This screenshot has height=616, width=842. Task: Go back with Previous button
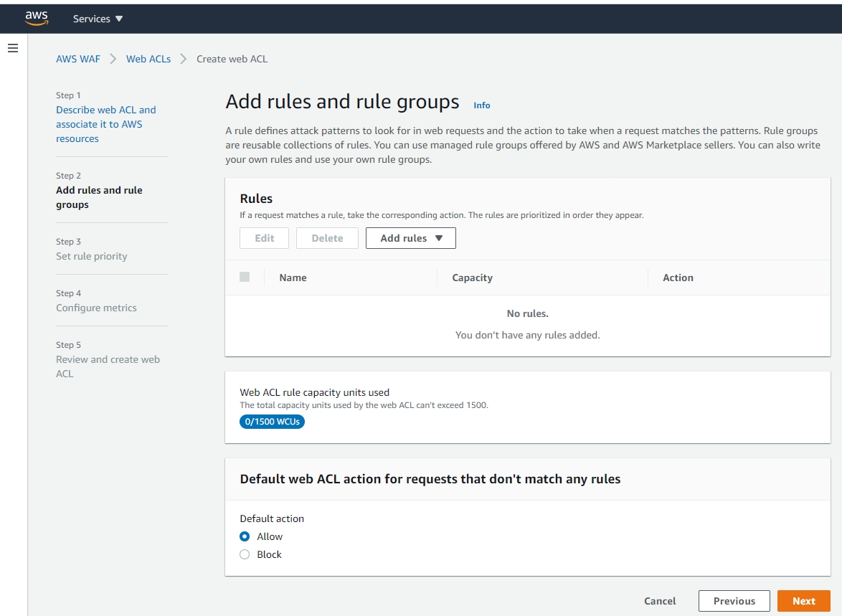734,601
